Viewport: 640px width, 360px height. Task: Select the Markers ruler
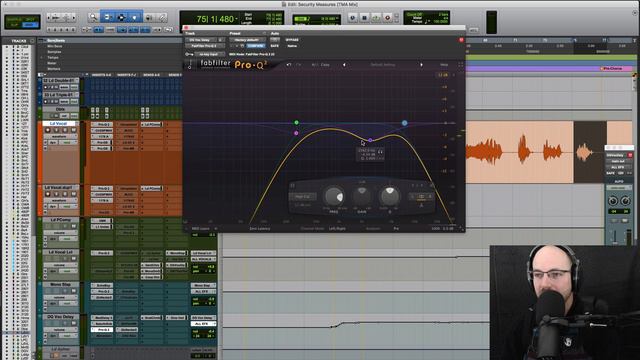click(x=53, y=69)
